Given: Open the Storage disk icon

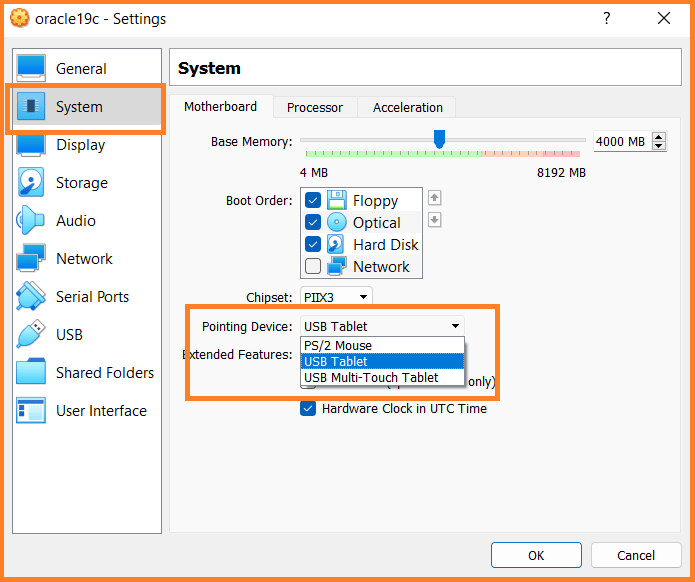Looking at the screenshot, I should [x=31, y=182].
